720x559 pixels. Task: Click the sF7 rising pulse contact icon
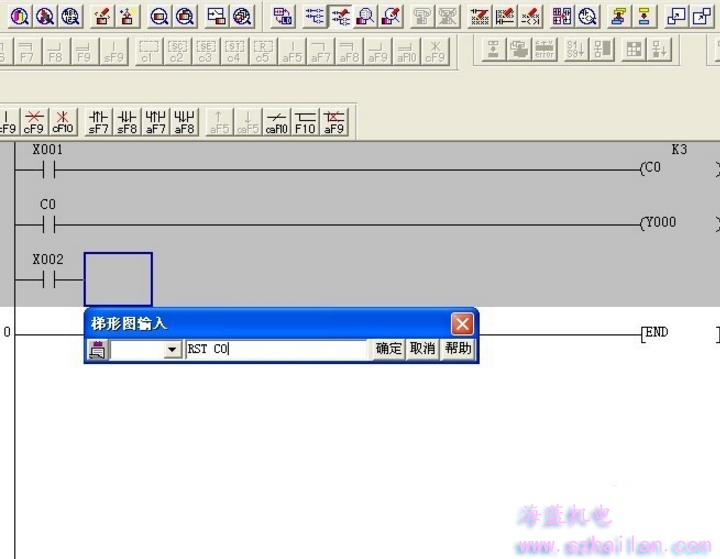click(98, 121)
